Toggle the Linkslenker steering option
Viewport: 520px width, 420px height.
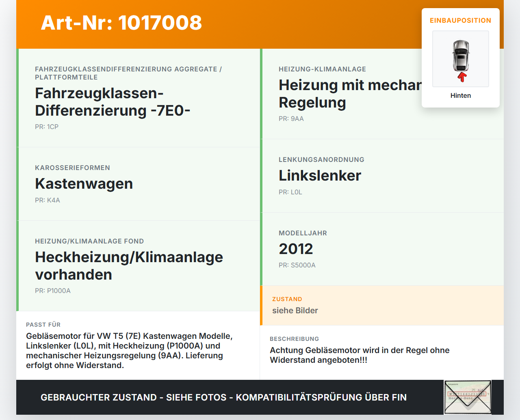click(x=382, y=175)
